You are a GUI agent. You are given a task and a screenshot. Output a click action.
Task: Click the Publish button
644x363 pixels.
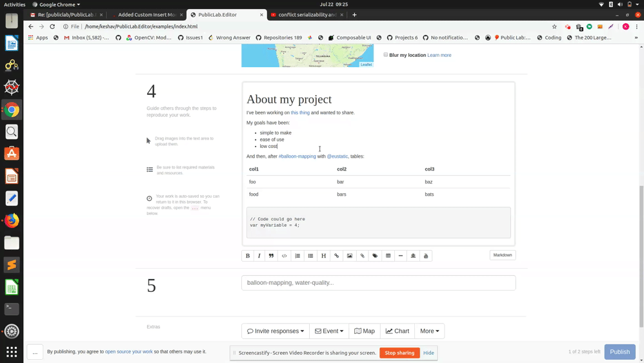619,351
